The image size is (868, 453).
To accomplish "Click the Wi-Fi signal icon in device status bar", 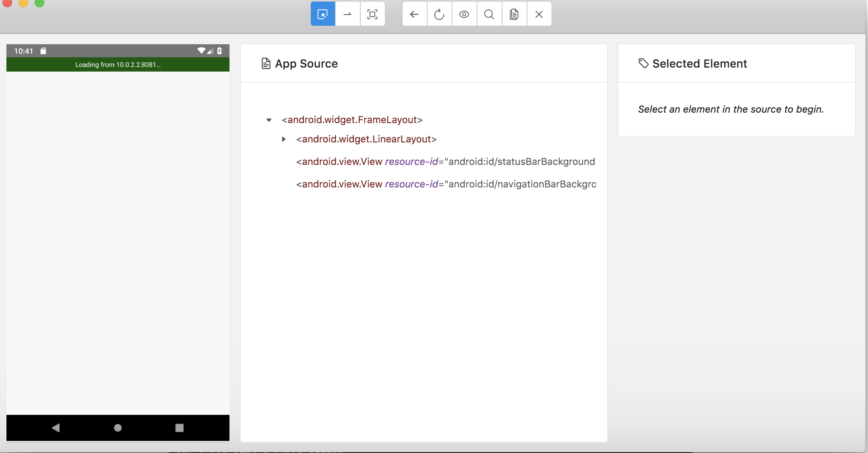I will click(201, 51).
